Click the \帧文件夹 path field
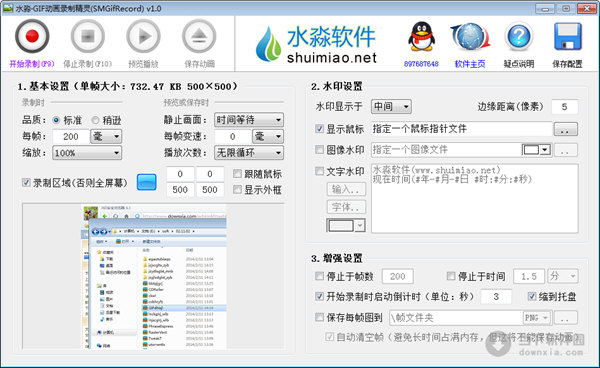The image size is (600, 368). (456, 318)
